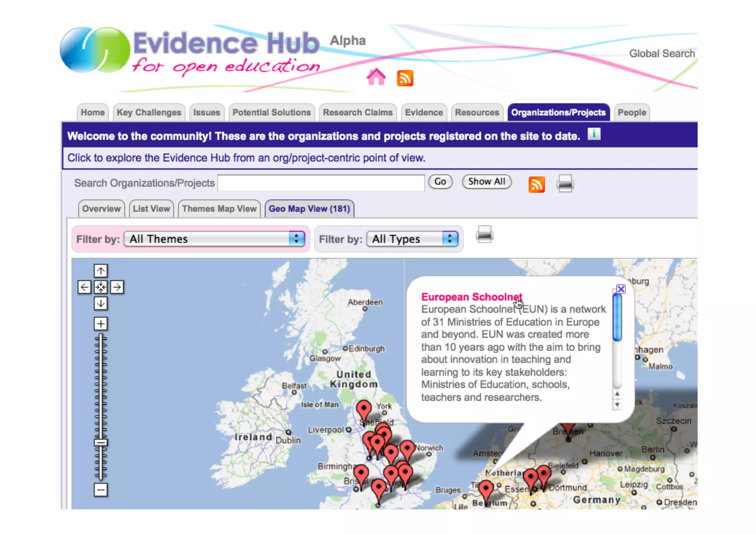The width and height of the screenshot is (756, 534).
Task: Click the Go search button
Action: 440,182
